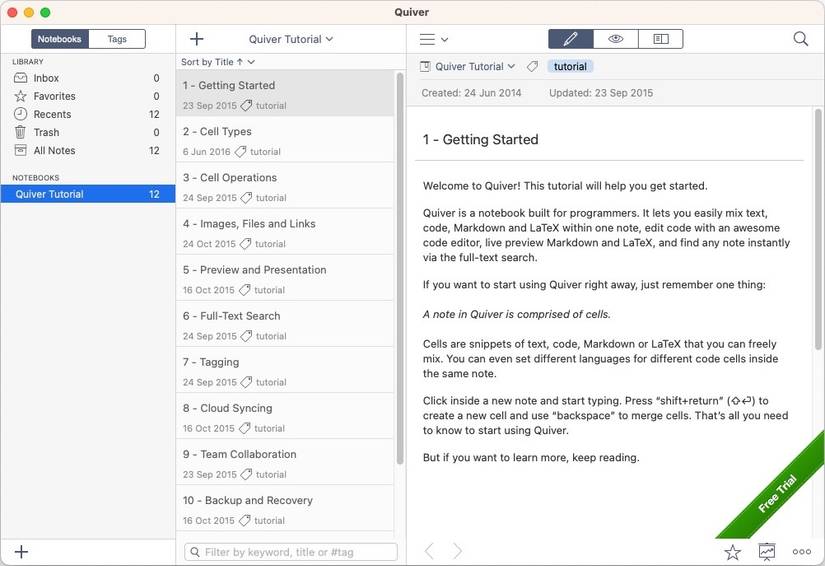Open the cell list menu dropdown
Screen dimensions: 825x566
(x=434, y=39)
